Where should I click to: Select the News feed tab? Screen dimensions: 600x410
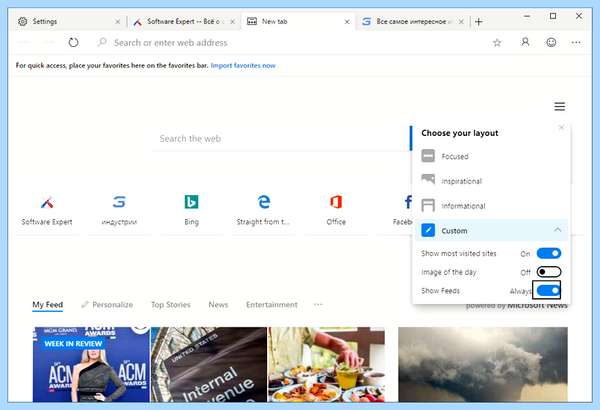click(x=218, y=304)
